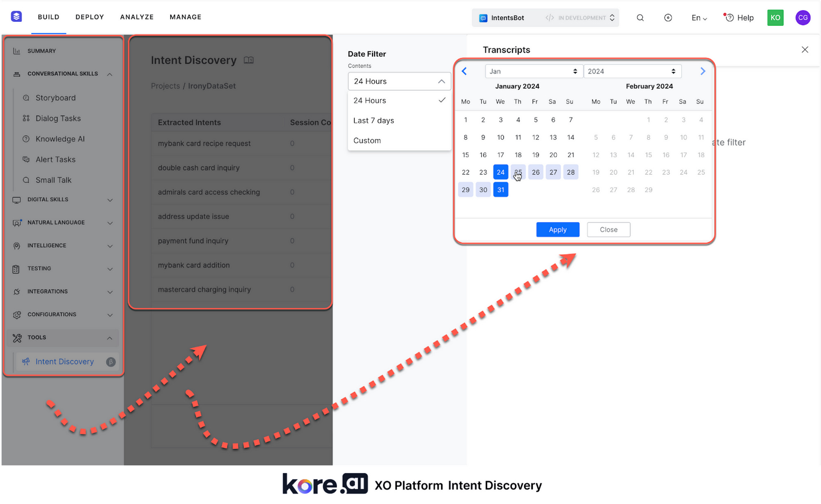Click the Apply button in calendar
This screenshot has height=504, width=821.
click(x=557, y=229)
